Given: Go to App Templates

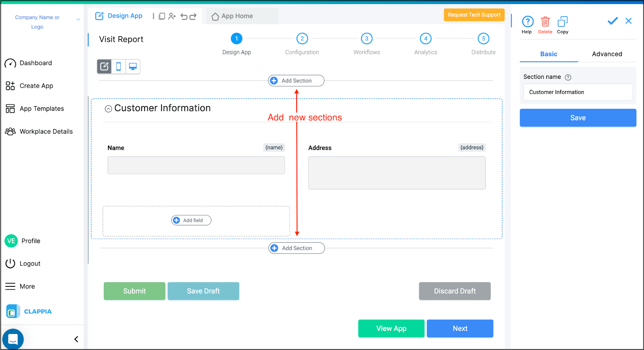Looking at the screenshot, I should point(35,109).
